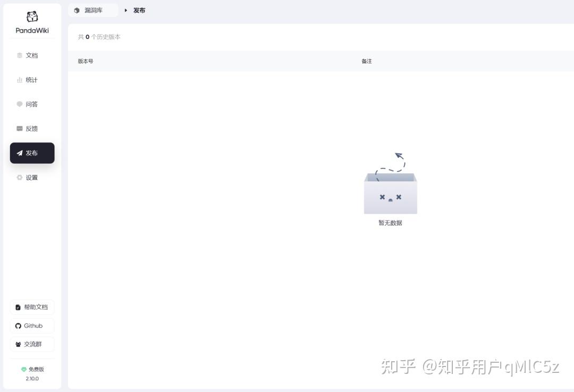Click the 免费版 edition badge
574x392 pixels.
[x=32, y=369]
